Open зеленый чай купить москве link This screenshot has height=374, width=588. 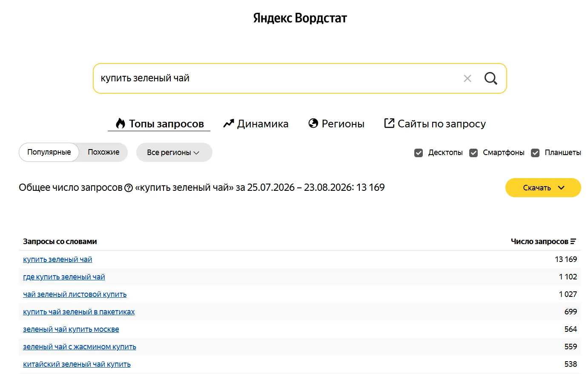coord(71,329)
